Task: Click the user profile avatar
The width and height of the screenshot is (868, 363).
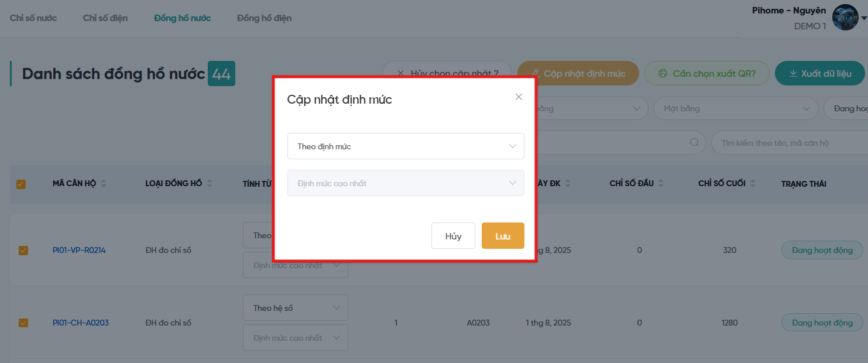Action: [845, 18]
